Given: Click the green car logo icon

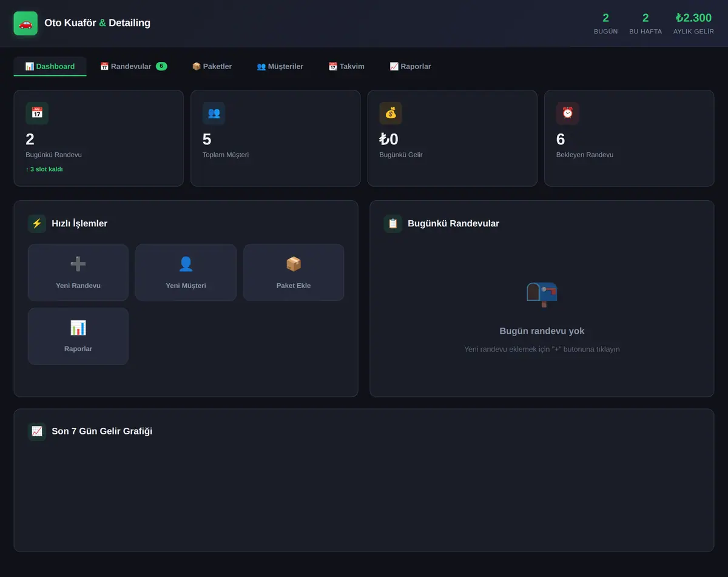Looking at the screenshot, I should (x=25, y=23).
